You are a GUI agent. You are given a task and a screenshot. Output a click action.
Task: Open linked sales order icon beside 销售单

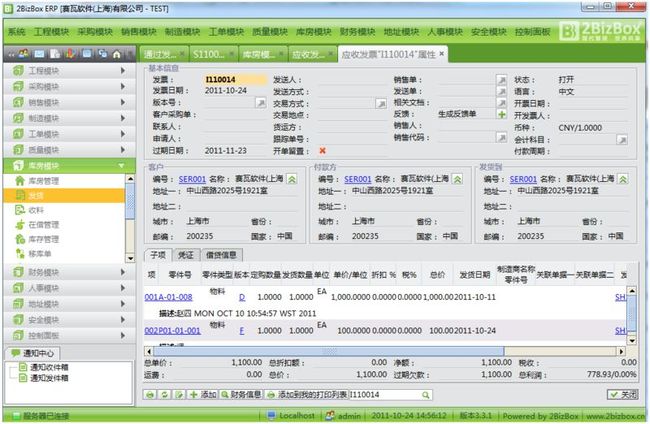(x=502, y=80)
